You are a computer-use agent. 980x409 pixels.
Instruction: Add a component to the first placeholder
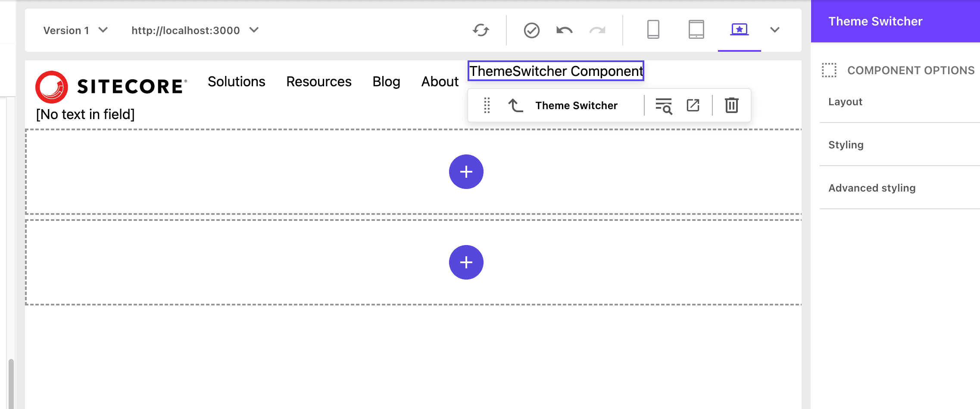pyautogui.click(x=466, y=172)
